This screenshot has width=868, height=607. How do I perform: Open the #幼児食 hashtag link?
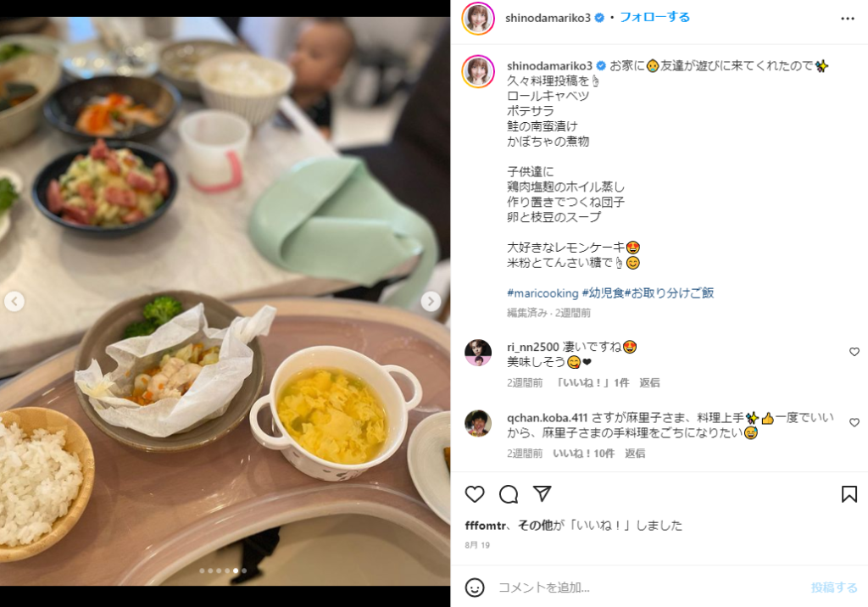tap(603, 292)
